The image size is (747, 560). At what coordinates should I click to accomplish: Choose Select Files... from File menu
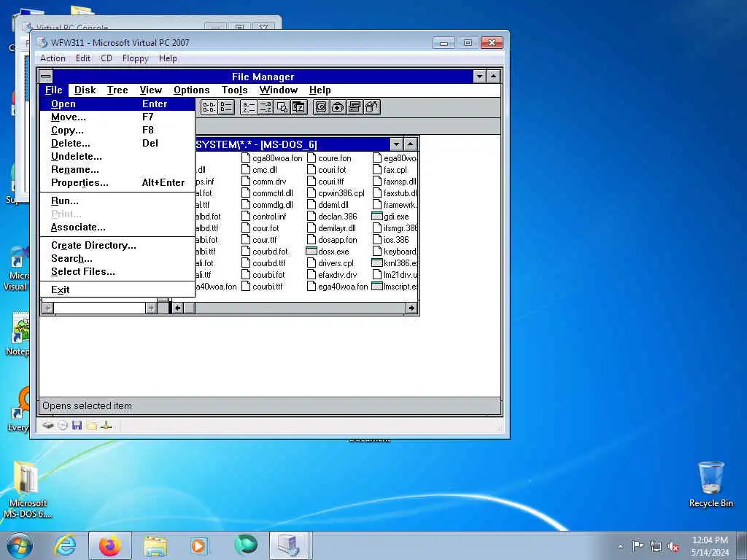click(x=117, y=271)
